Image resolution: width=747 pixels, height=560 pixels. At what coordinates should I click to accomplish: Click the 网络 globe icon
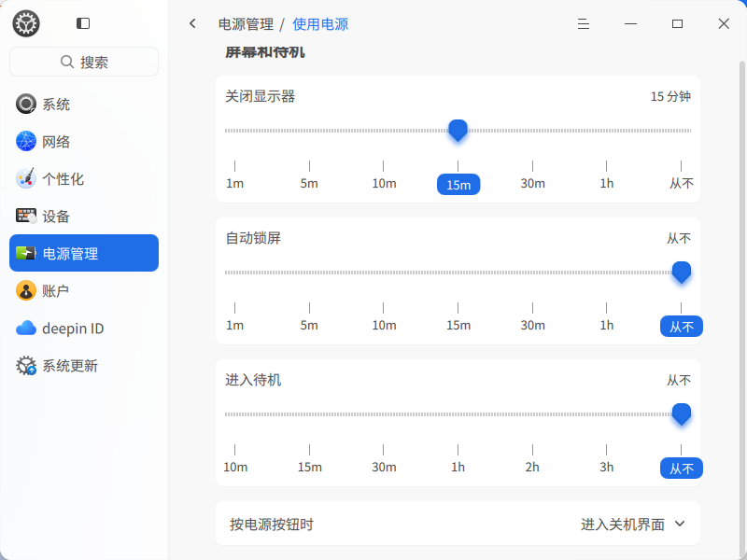coord(26,142)
